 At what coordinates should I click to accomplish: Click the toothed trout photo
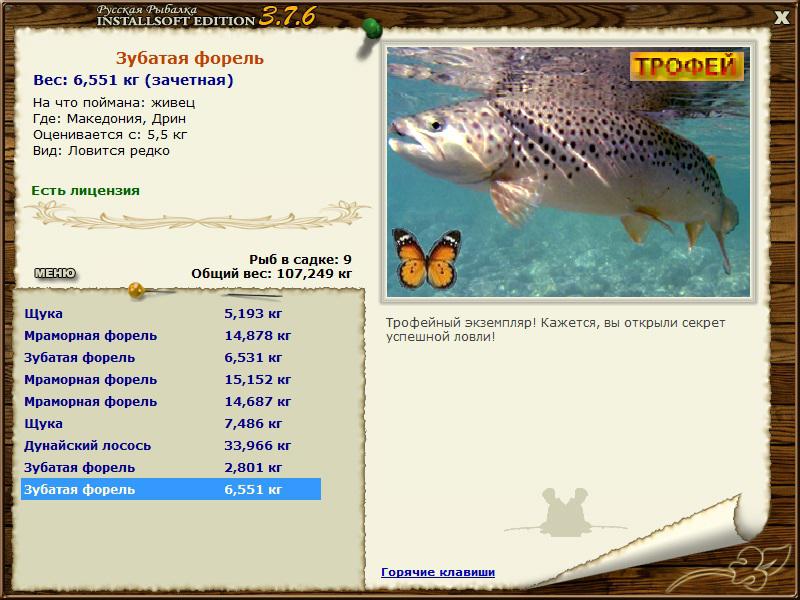coord(568,172)
